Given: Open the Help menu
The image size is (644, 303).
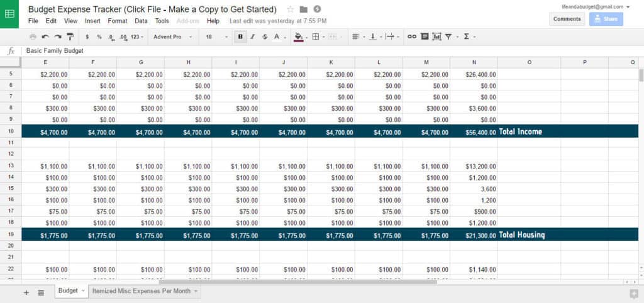Looking at the screenshot, I should click(x=213, y=21).
